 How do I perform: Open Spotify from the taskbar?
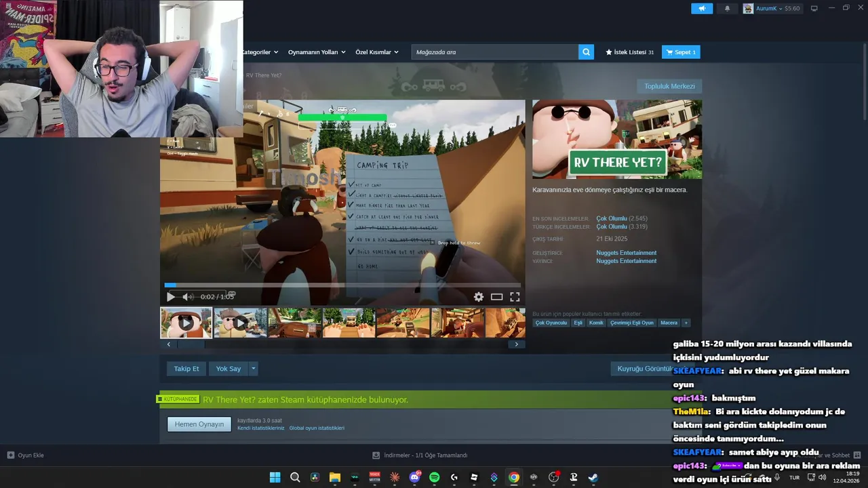point(434,477)
